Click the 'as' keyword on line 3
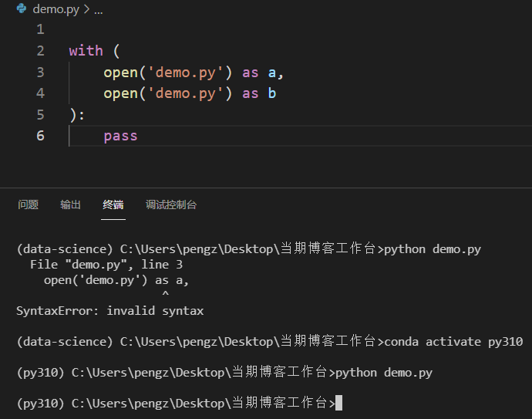Screen dimensions: 532x419 coord(251,73)
